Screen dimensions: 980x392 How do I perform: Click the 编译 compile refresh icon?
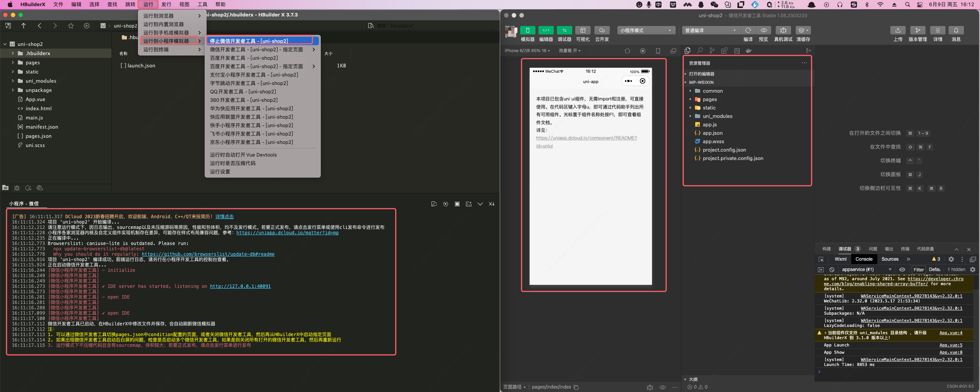click(748, 30)
